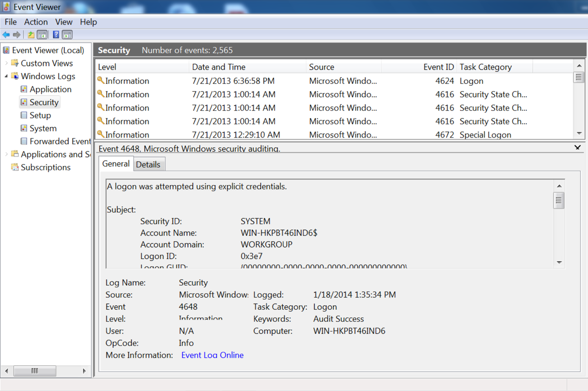Screen dimensions: 588x391
Task: Click the Setup log icon in tree
Action: pyautogui.click(x=24, y=116)
